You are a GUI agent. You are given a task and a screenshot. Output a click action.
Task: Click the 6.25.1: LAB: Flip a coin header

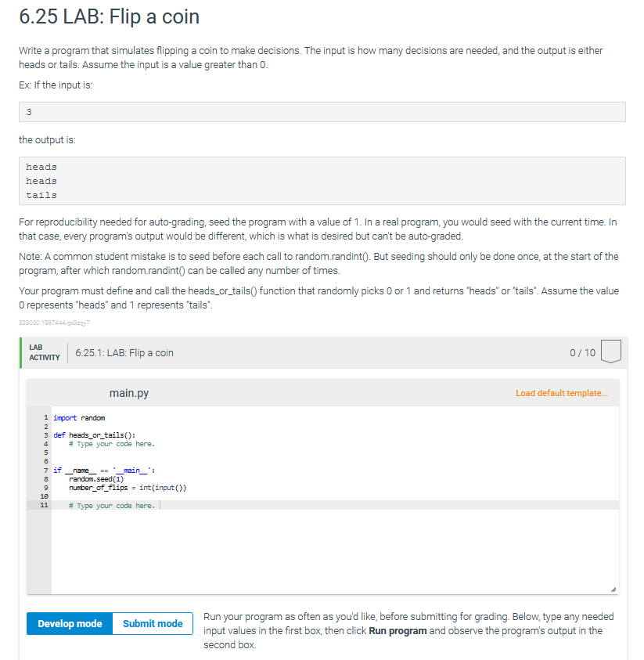(x=124, y=352)
